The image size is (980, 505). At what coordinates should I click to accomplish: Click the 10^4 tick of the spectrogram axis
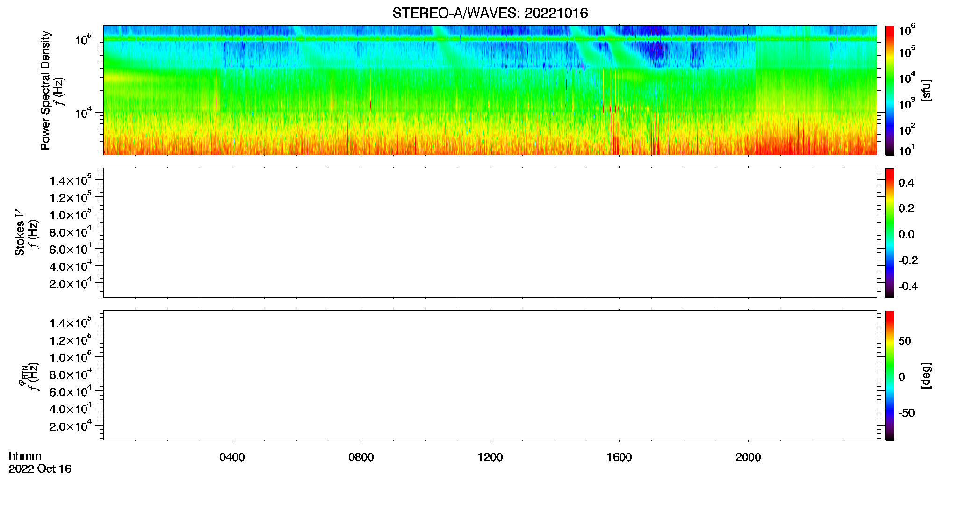point(83,113)
